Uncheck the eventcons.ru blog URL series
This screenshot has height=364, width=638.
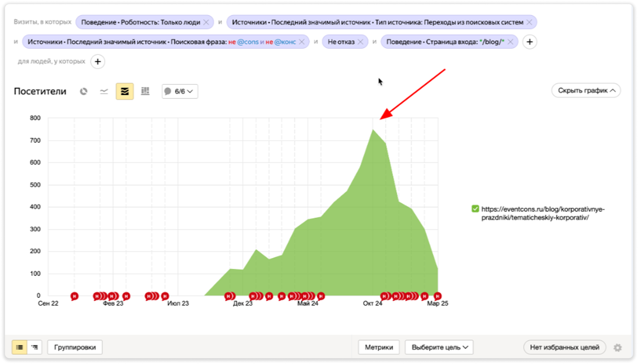coord(475,209)
